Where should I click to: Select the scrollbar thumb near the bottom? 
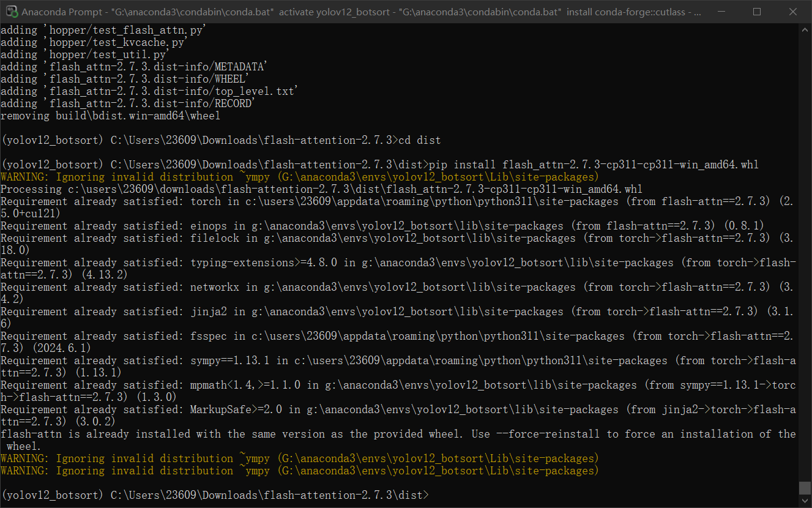(805, 488)
